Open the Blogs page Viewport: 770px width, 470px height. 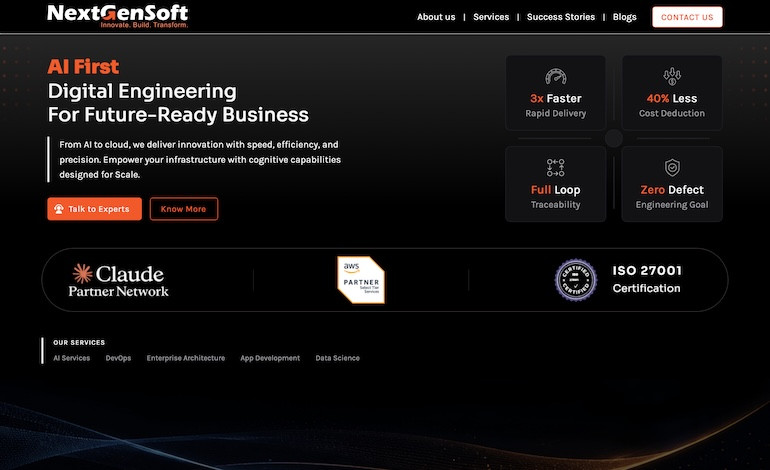pos(625,17)
